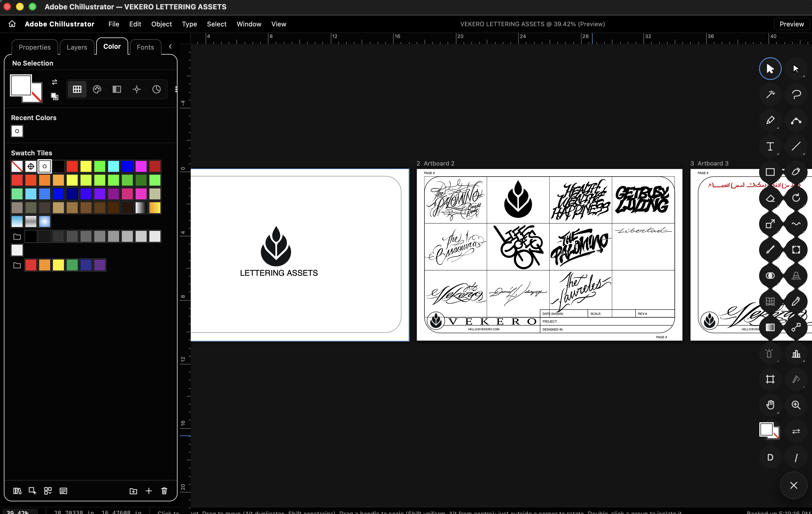
Task: Reset default fill and stroke in Color panel
Action: pyautogui.click(x=54, y=96)
